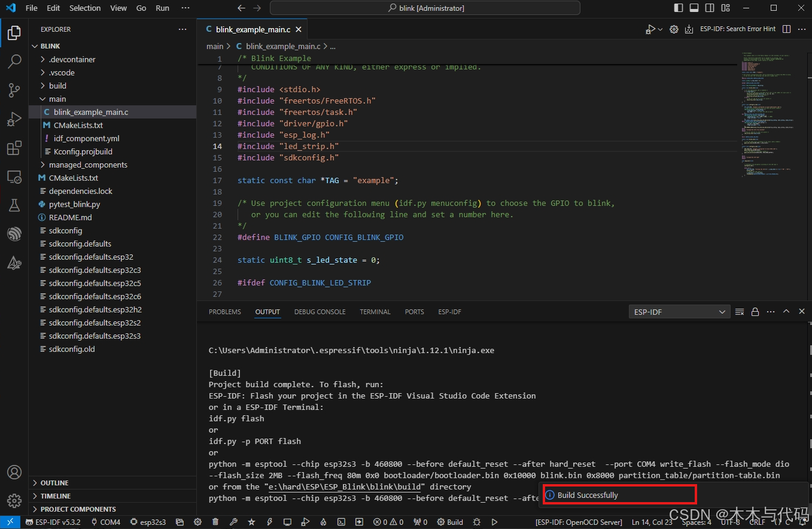Click the launch play icon in status bar

pyautogui.click(x=494, y=522)
